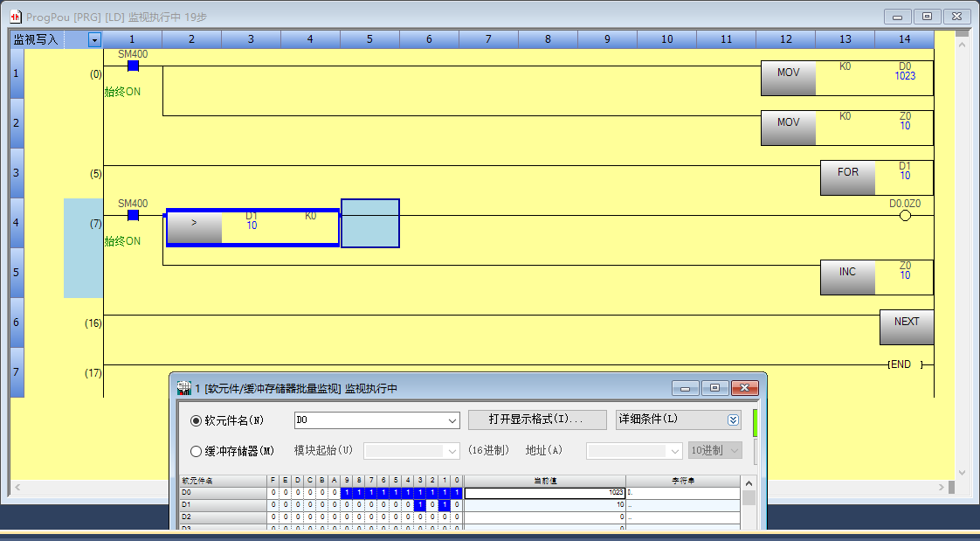This screenshot has width=980, height=541.
Task: Click the NEXT instruction block
Action: (906, 327)
